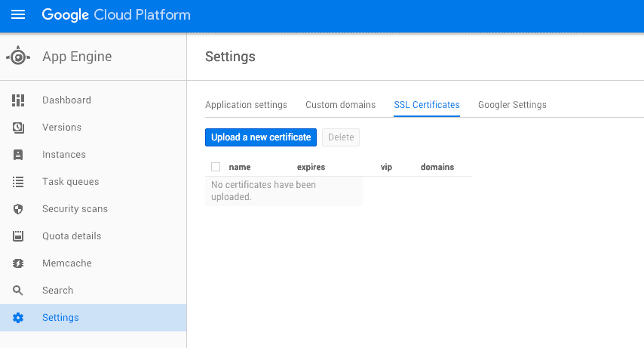Click 'No certificates have been uploaded' message
Screen dimensions: 644x348
[263, 191]
